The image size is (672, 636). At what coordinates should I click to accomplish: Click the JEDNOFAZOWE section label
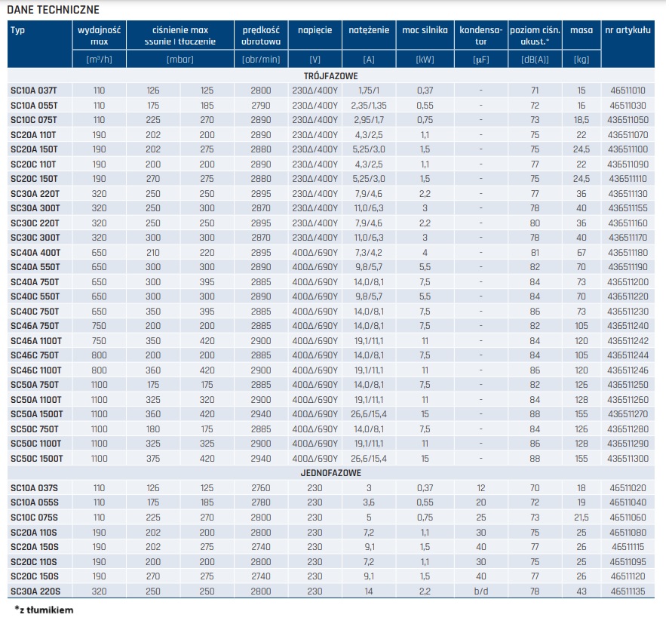point(336,473)
